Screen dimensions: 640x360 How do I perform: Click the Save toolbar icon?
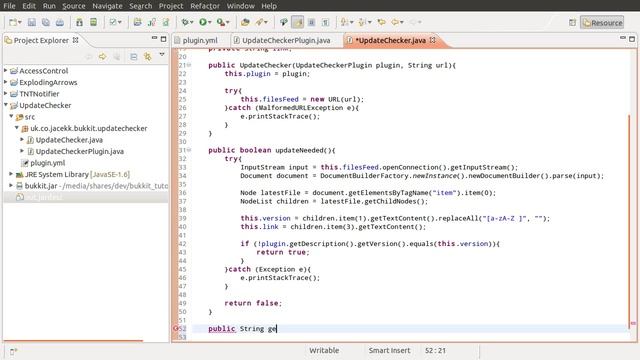pos(32,22)
